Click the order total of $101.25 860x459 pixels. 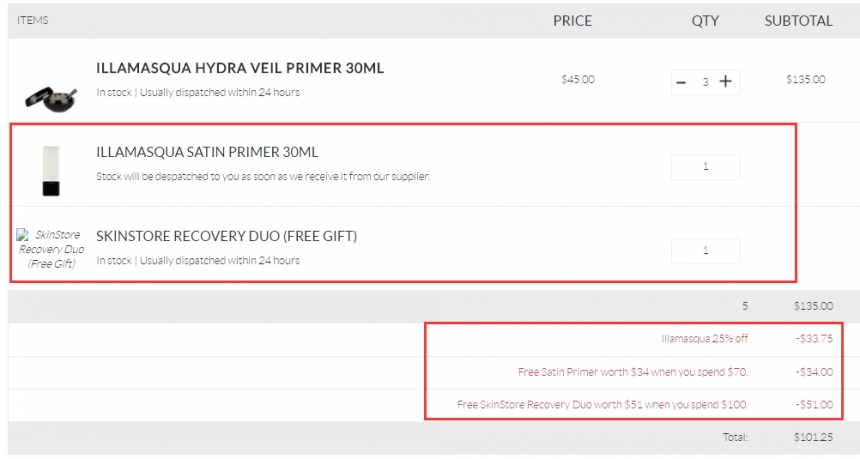click(x=814, y=437)
